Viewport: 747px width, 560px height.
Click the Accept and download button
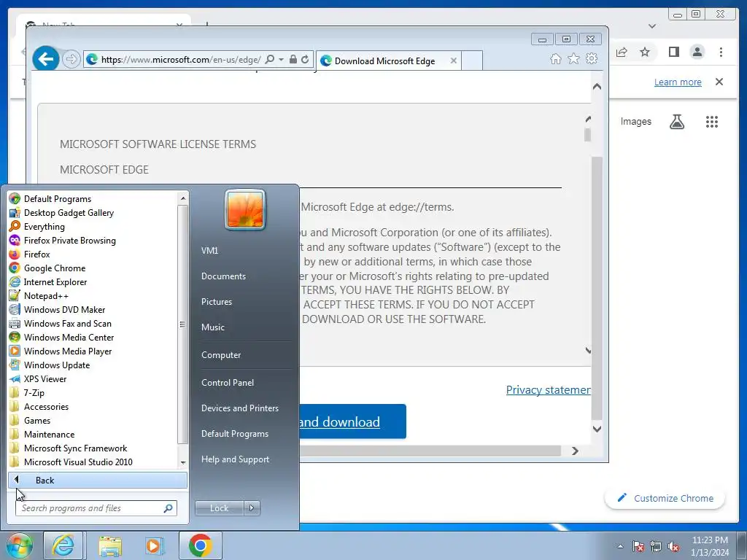[352, 421]
